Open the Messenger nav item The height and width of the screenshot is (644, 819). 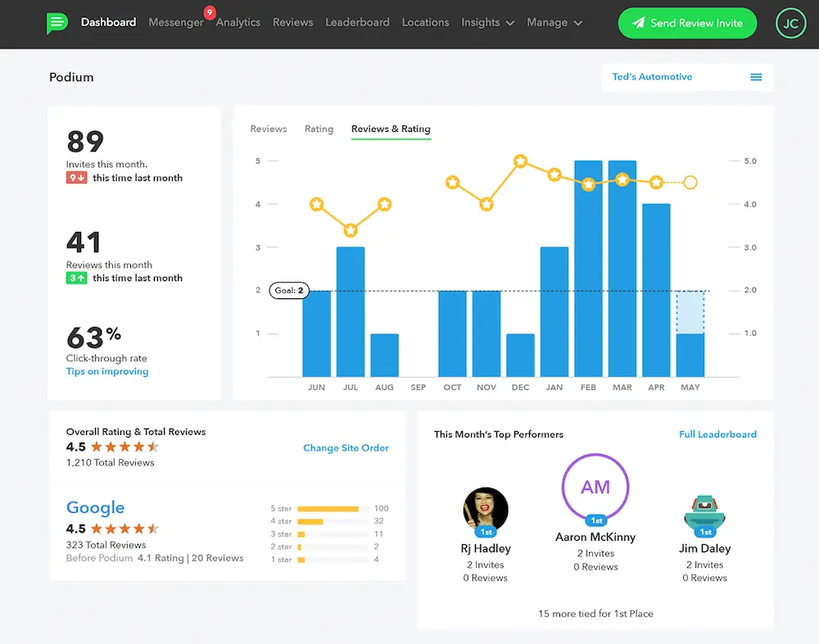pyautogui.click(x=176, y=22)
